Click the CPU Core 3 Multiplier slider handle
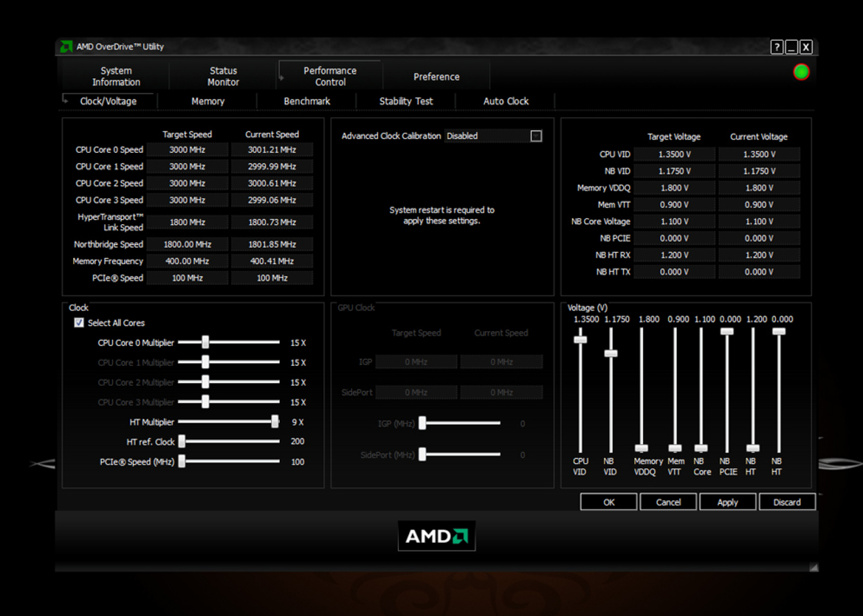Screen dimensions: 863x616 click(x=205, y=401)
